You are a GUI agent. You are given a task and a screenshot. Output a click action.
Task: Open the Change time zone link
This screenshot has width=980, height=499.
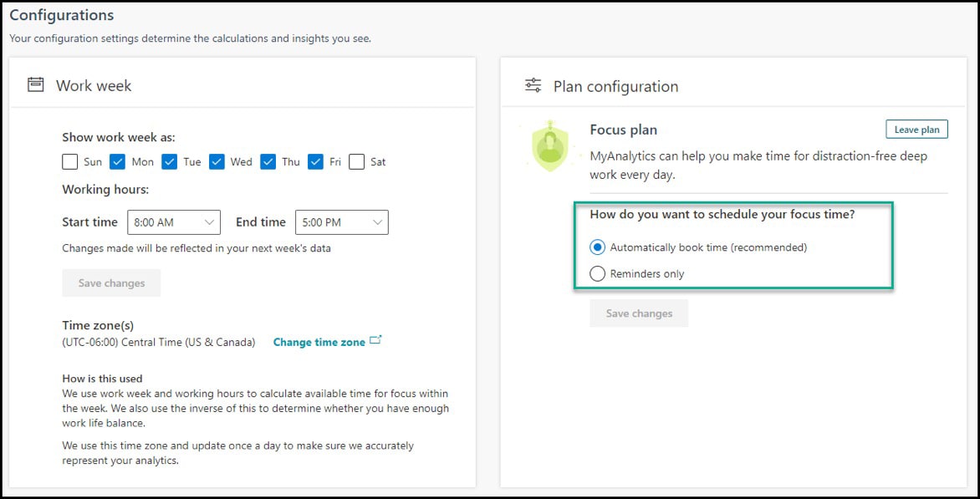pos(319,342)
